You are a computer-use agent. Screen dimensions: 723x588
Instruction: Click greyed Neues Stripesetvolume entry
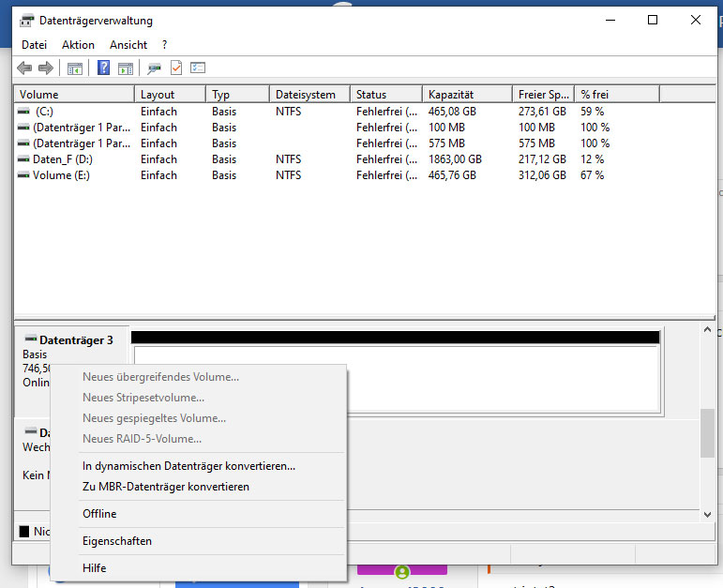pos(143,398)
